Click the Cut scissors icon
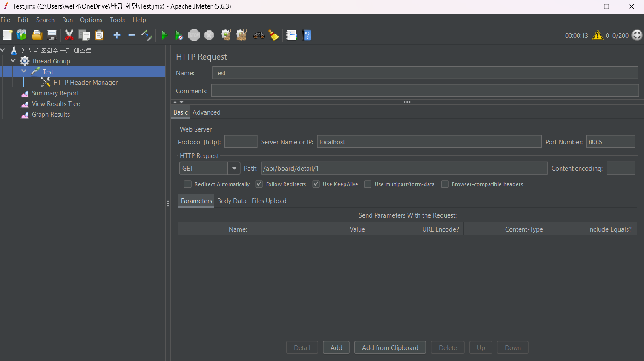 (69, 35)
